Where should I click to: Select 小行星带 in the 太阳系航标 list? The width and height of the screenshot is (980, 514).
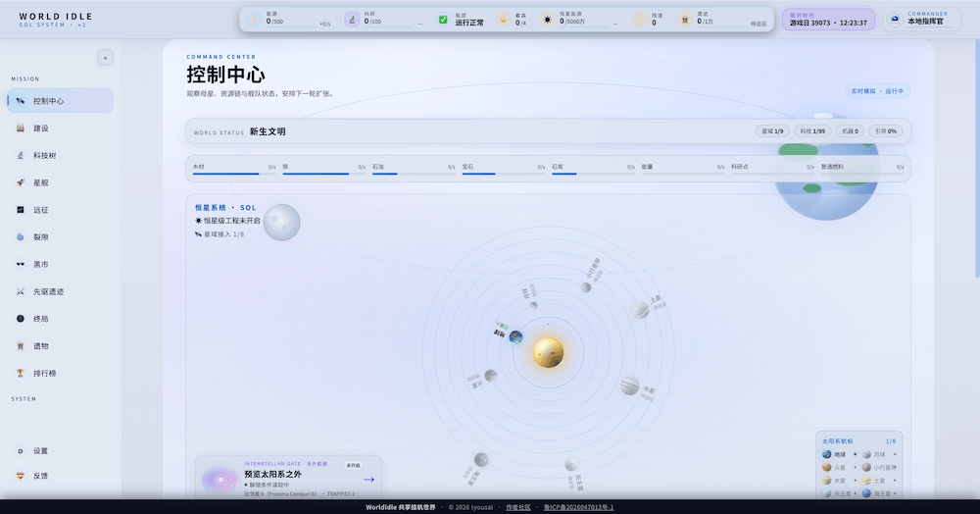point(879,468)
